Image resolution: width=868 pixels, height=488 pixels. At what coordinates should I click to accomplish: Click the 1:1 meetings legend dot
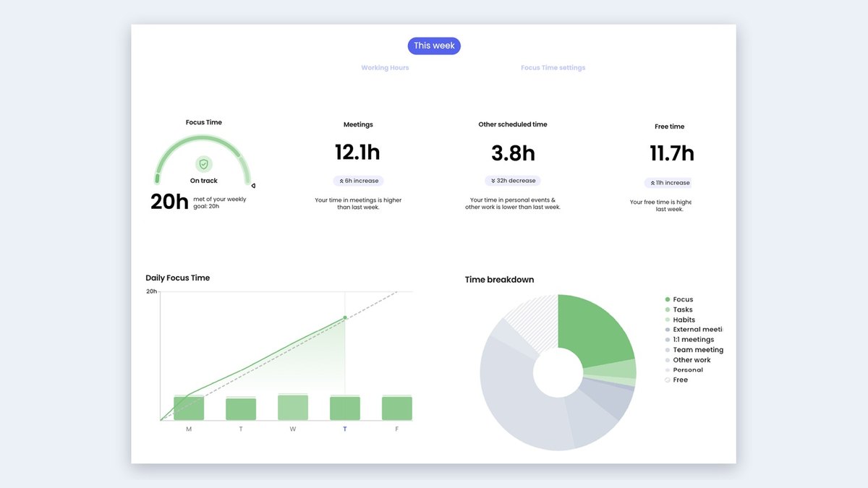(667, 340)
